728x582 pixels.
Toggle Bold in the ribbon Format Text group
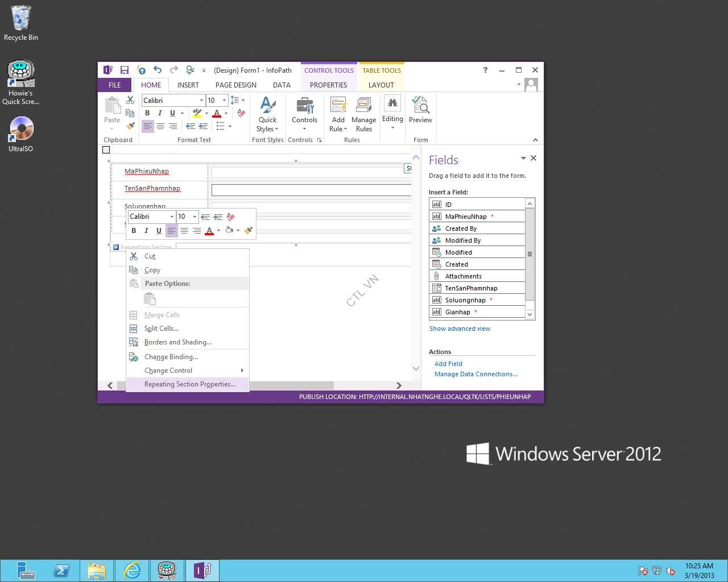(x=147, y=113)
